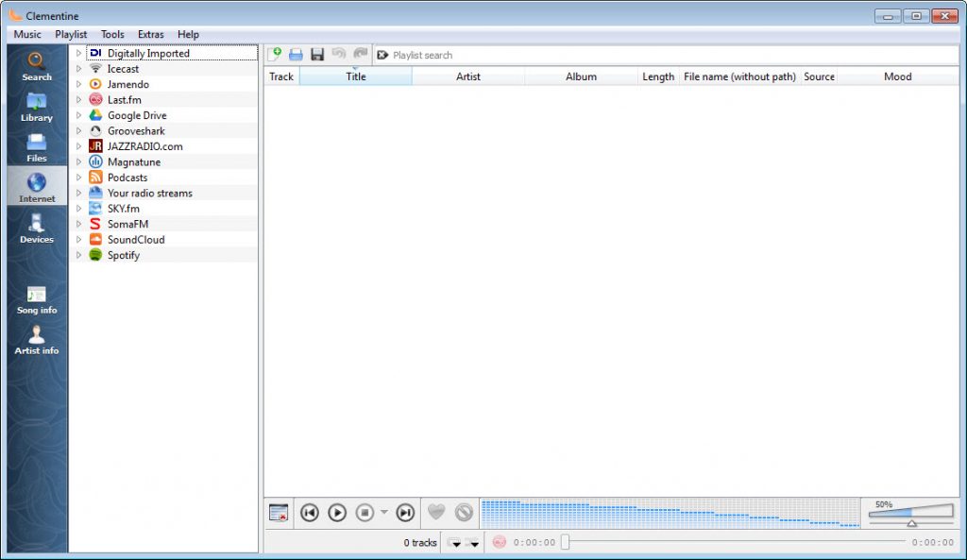Expand the Google Drive node
Viewport: 967px width, 560px height.
point(78,114)
